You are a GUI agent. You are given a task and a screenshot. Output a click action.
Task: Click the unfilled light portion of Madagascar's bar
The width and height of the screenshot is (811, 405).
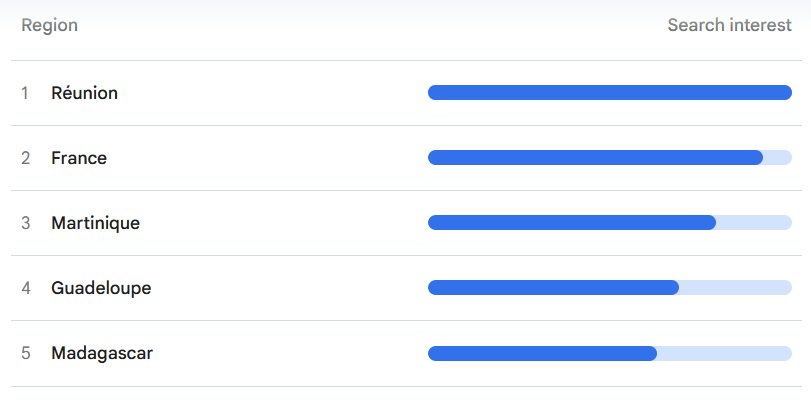pos(725,353)
